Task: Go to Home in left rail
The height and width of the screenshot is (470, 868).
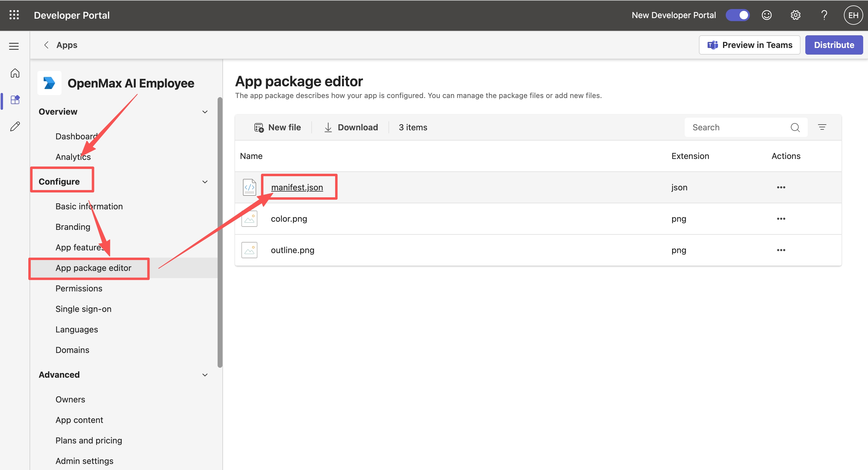Action: 15,73
